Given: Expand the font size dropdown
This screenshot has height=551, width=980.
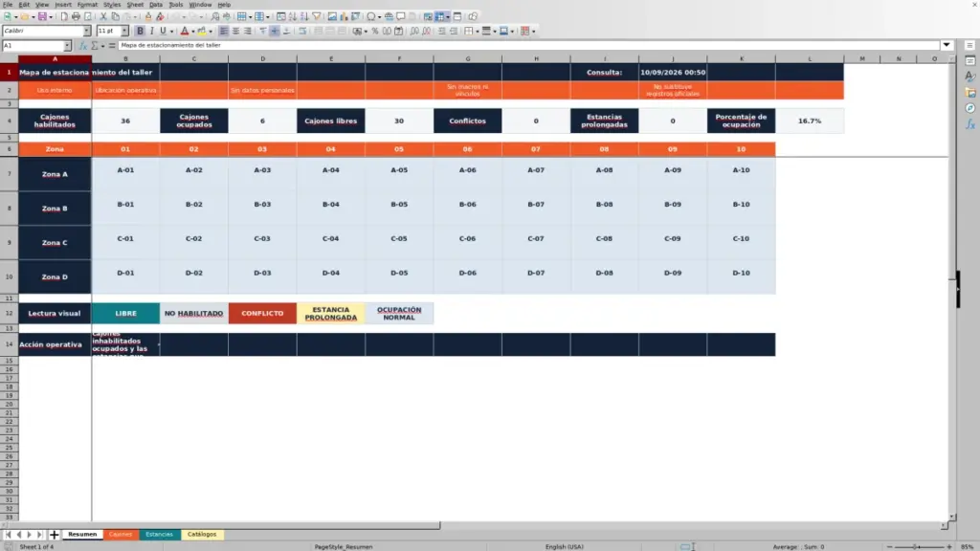Looking at the screenshot, I should (x=124, y=31).
